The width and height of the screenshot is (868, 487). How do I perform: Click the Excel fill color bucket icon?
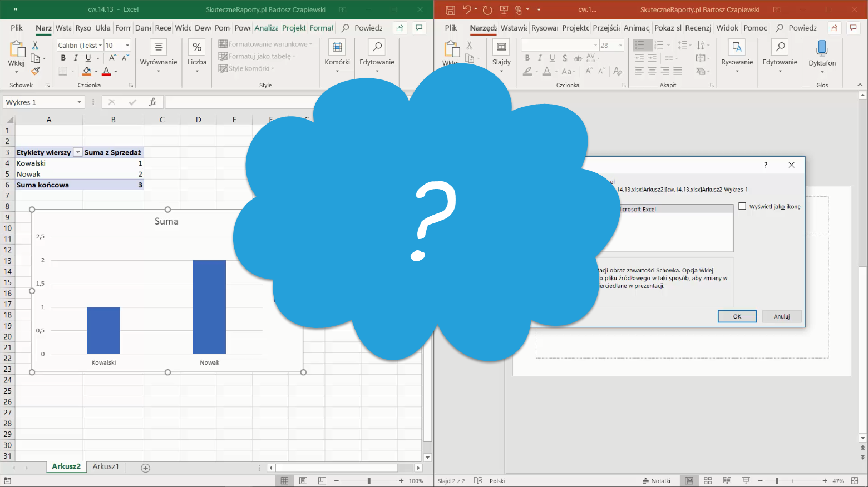[x=87, y=71]
